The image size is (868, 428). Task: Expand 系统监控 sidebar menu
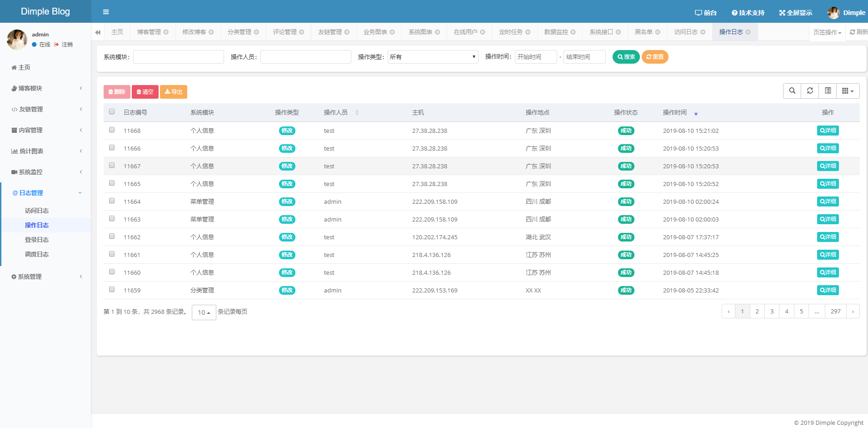pos(45,172)
